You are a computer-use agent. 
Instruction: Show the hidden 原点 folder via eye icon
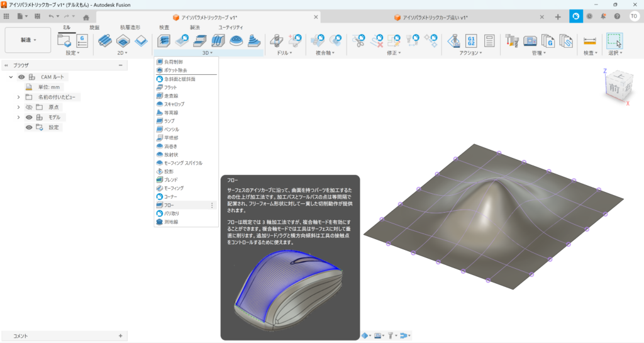tap(29, 107)
